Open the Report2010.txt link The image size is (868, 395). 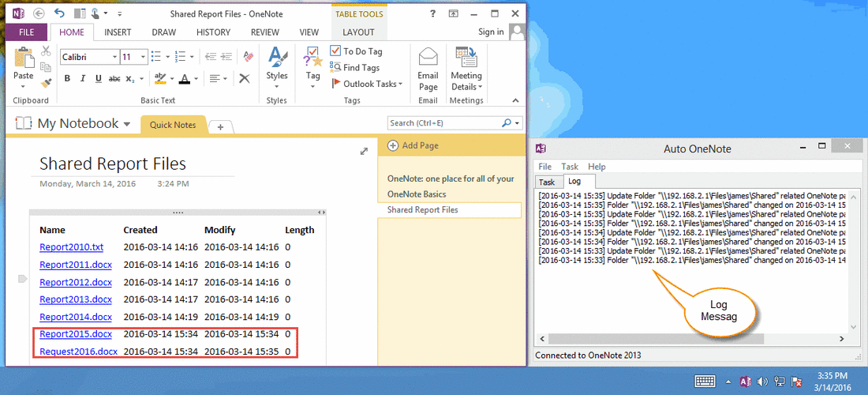pyautogui.click(x=71, y=247)
